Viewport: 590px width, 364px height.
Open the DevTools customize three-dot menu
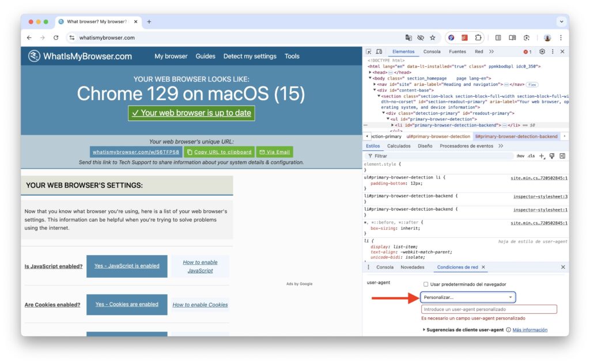tap(553, 51)
